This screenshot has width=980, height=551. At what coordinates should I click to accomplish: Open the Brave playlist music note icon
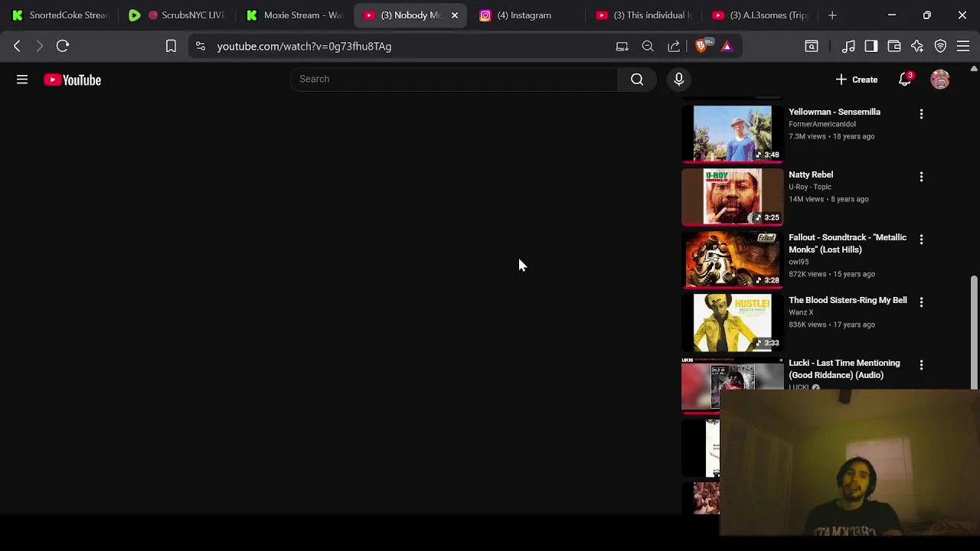pyautogui.click(x=848, y=46)
